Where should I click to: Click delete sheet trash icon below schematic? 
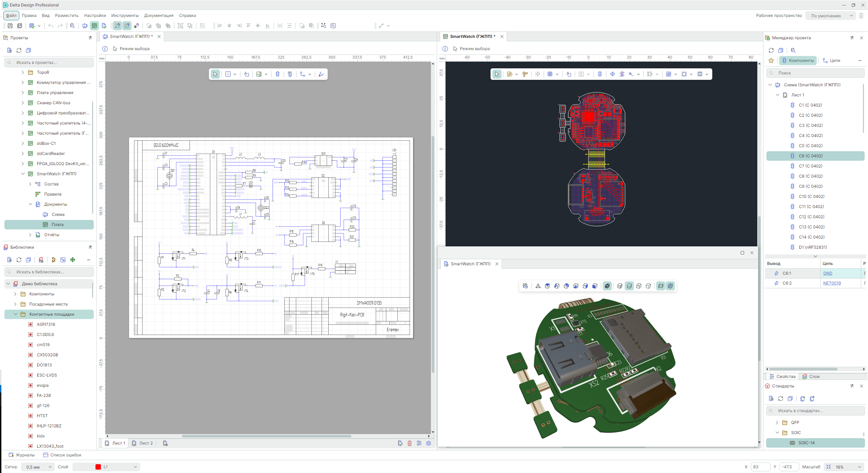(x=410, y=443)
